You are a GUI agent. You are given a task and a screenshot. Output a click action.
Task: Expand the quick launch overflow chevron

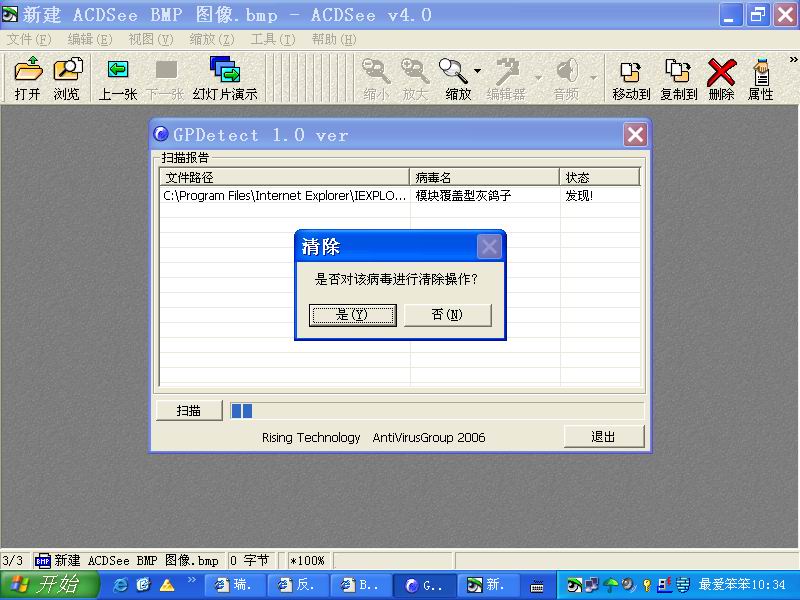(x=192, y=579)
